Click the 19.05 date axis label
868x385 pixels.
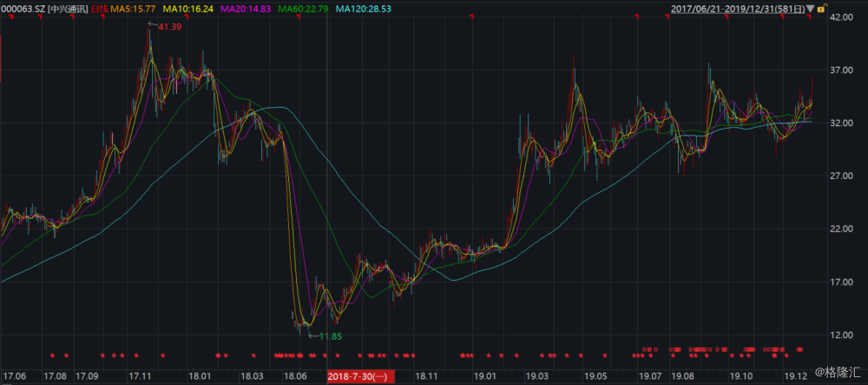(597, 376)
